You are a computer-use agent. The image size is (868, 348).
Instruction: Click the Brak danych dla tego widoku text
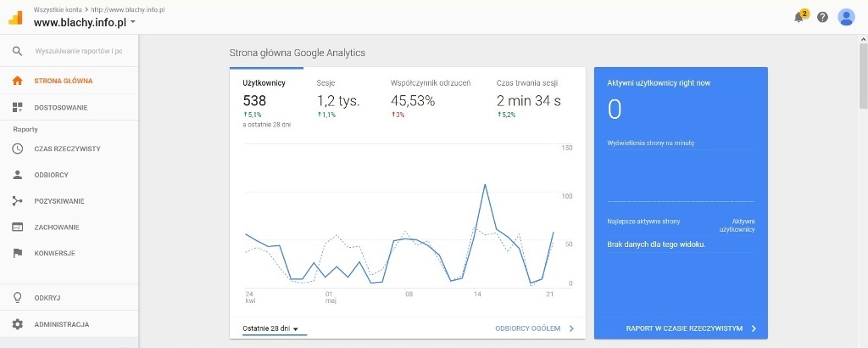pyautogui.click(x=657, y=244)
